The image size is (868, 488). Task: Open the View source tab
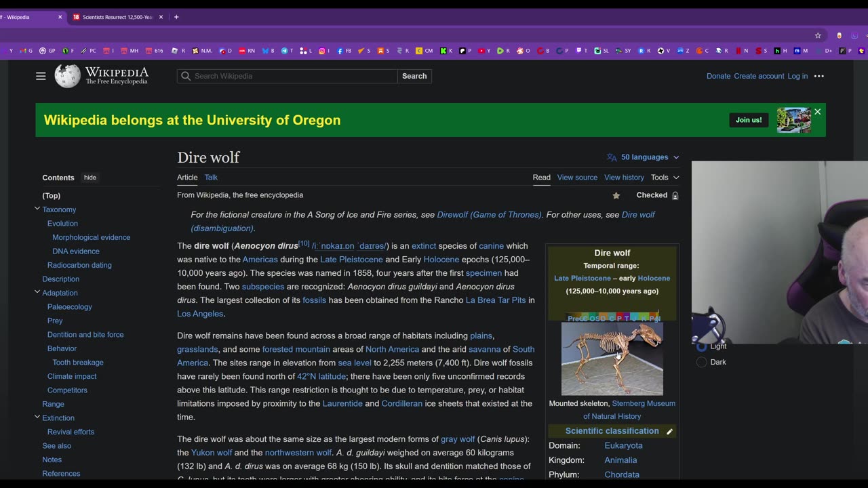click(577, 178)
